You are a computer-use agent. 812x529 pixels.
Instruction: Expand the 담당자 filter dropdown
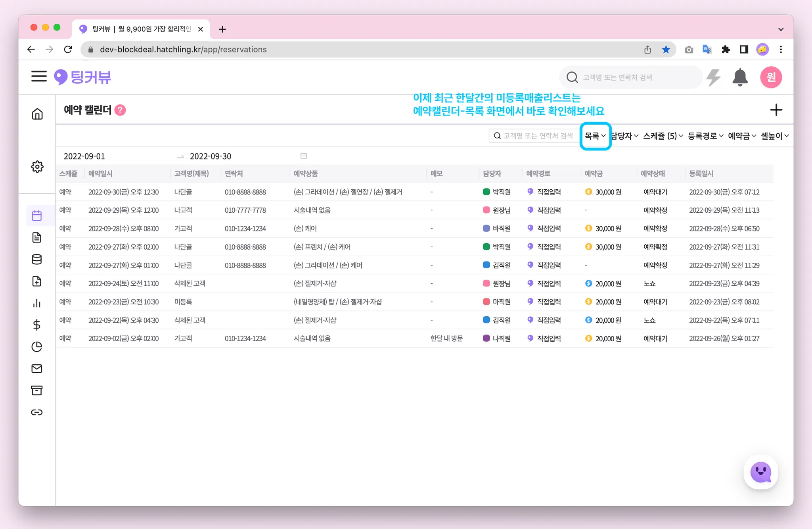tap(625, 136)
